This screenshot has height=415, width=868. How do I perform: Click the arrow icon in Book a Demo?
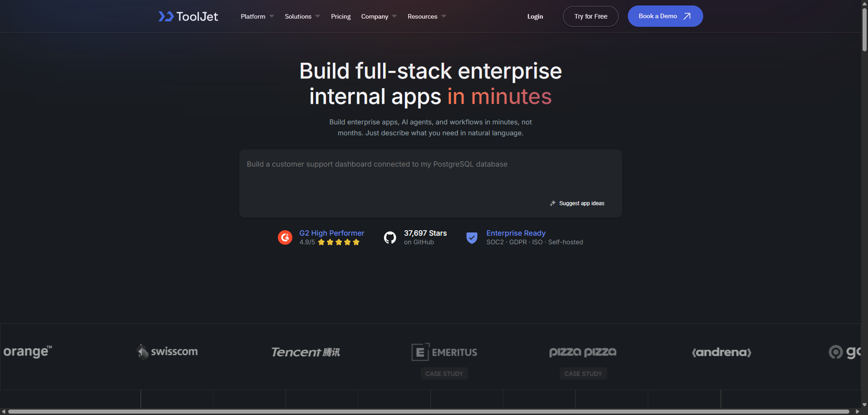(x=687, y=16)
